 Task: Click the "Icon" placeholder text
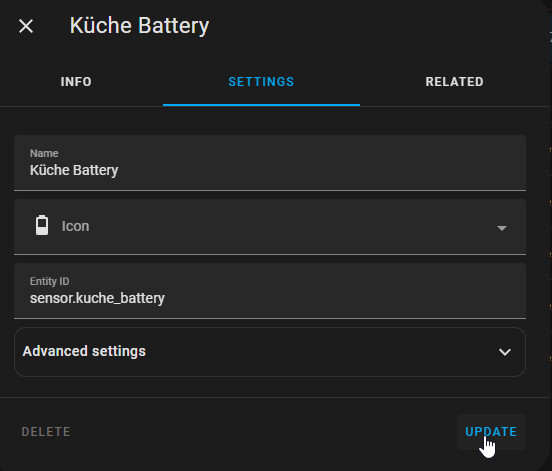pyautogui.click(x=75, y=226)
